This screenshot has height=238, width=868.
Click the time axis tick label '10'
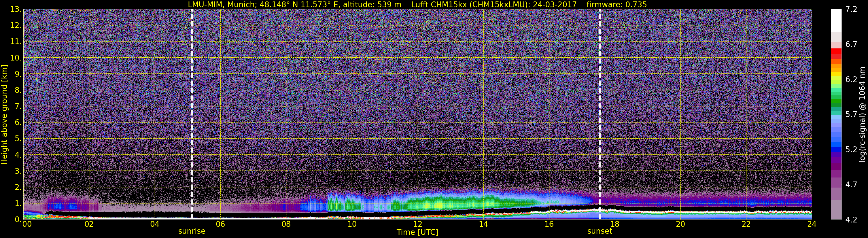point(352,224)
